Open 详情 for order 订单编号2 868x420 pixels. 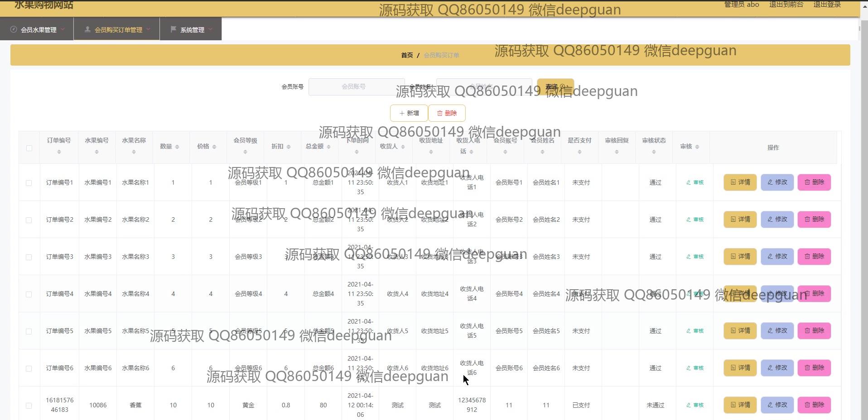click(740, 220)
